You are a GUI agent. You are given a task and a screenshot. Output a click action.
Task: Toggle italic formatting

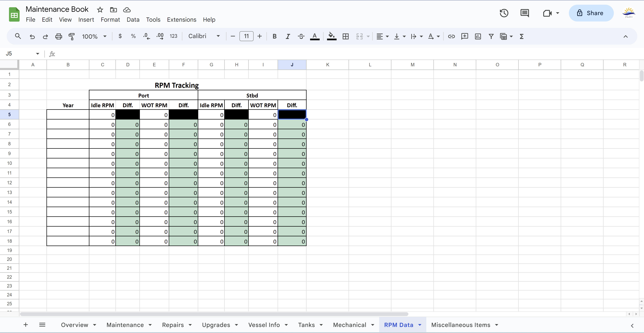[x=288, y=36]
